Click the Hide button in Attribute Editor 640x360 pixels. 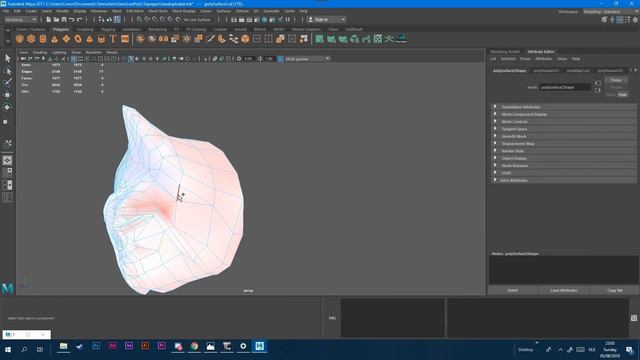pos(622,95)
